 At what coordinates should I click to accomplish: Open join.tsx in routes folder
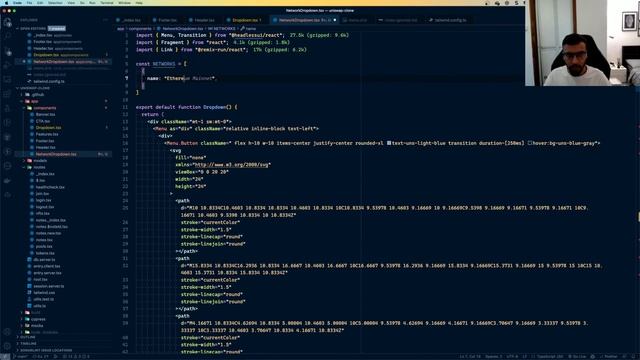[x=42, y=193]
